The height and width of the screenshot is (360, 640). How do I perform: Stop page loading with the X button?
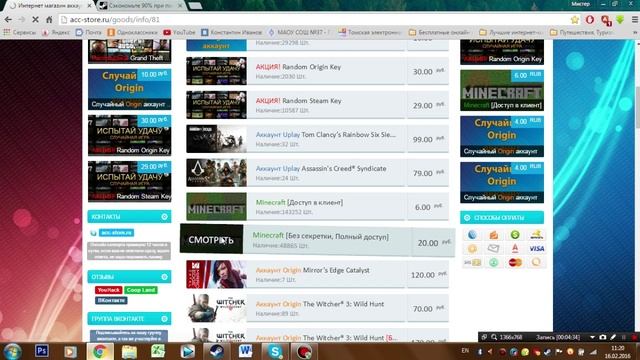pyautogui.click(x=35, y=20)
